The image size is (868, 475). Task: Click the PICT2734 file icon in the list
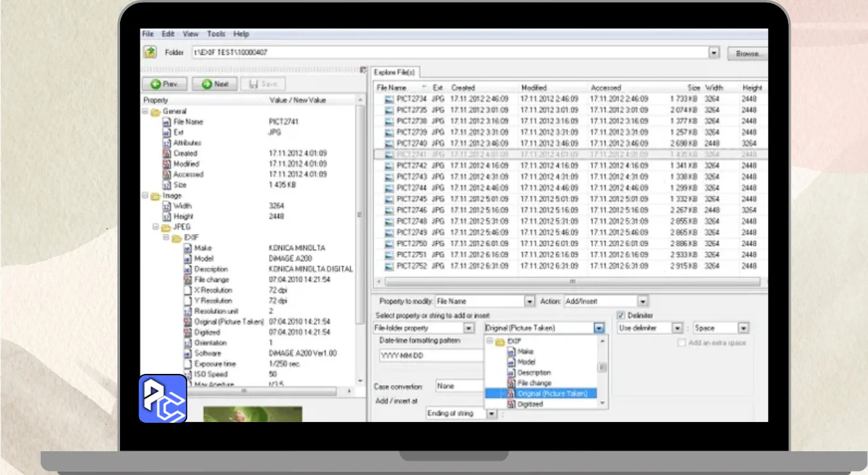[x=389, y=99]
